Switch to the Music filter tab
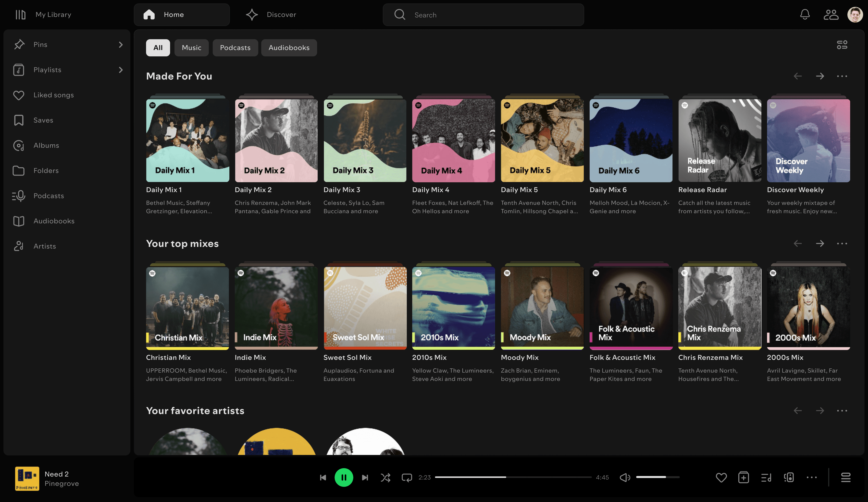 tap(191, 48)
